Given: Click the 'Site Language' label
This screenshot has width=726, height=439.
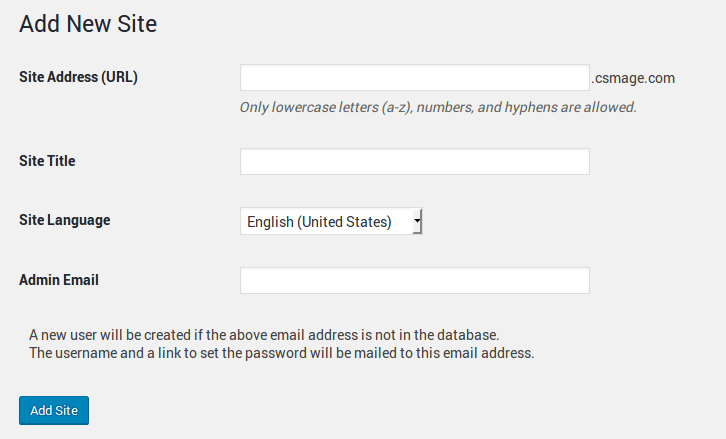Looking at the screenshot, I should (x=64, y=220).
